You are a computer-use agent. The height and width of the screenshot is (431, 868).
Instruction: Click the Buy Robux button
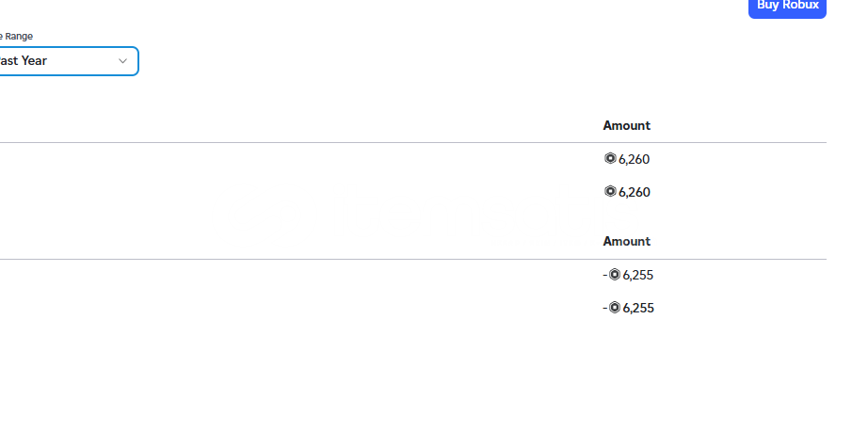pos(787,6)
